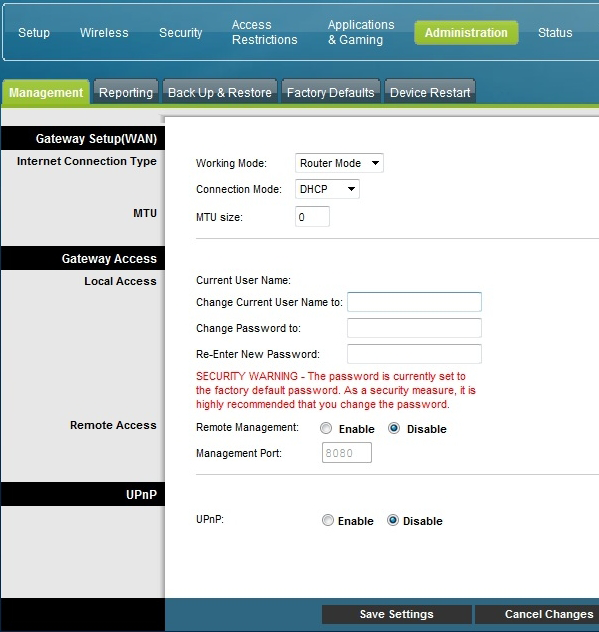
Task: Open the Setup menu
Action: 34,33
